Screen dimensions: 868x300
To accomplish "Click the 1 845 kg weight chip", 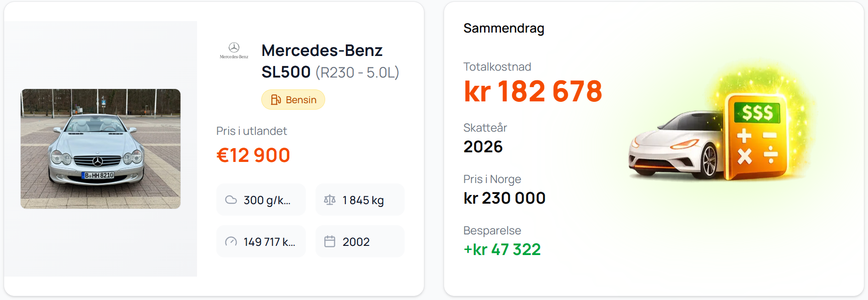I will 360,200.
